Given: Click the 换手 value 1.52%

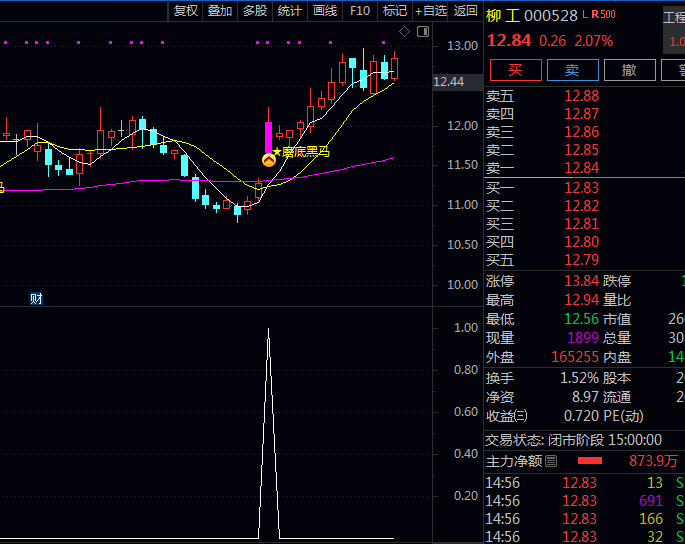Looking at the screenshot, I should tap(579, 378).
